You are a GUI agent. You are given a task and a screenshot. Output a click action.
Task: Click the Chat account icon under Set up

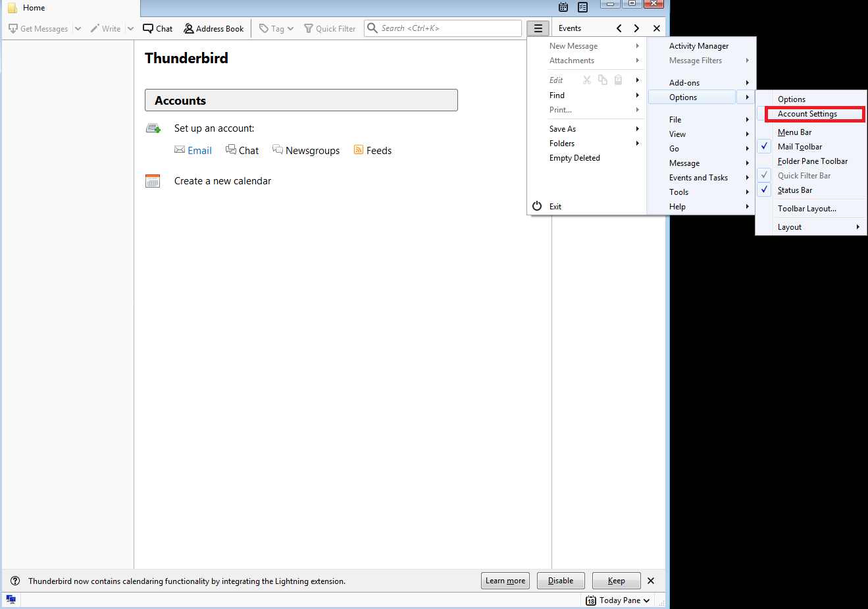pyautogui.click(x=231, y=149)
